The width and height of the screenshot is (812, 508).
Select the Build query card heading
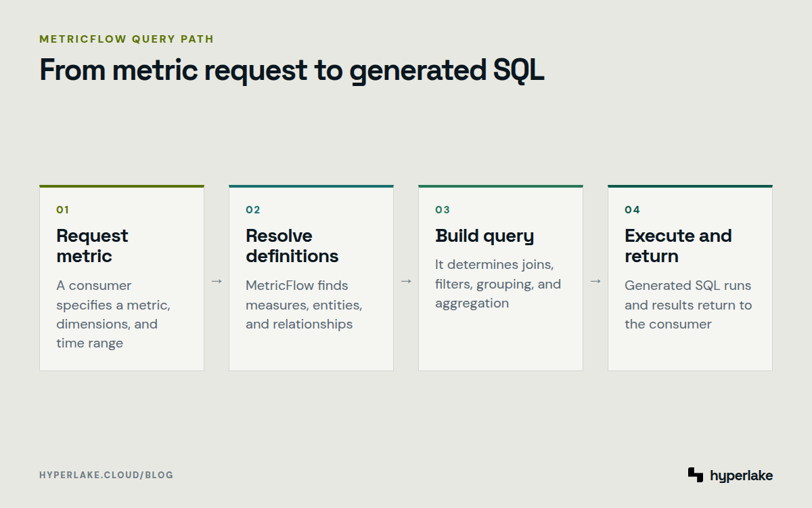[484, 236]
